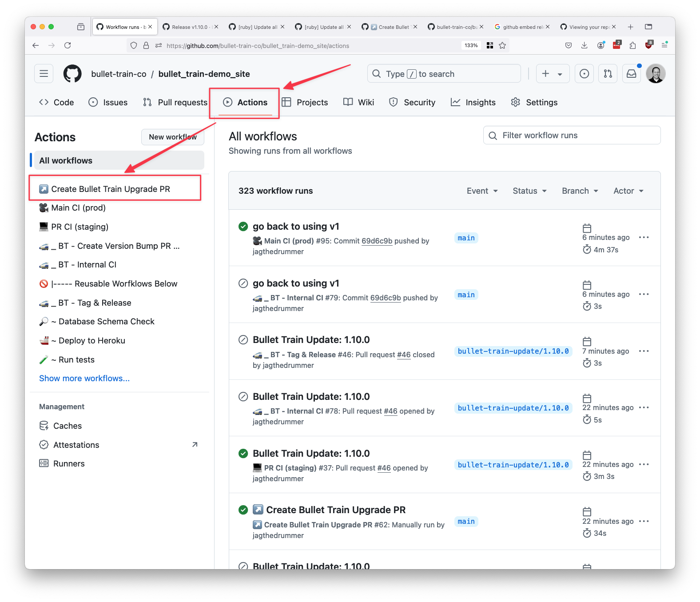Open the extensions puzzle icon
700x602 pixels.
click(x=632, y=45)
